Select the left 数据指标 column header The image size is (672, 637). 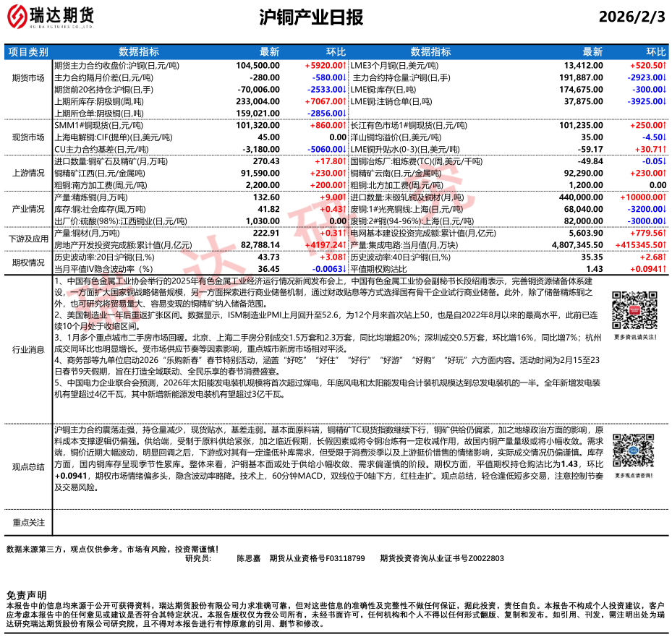tap(140, 52)
